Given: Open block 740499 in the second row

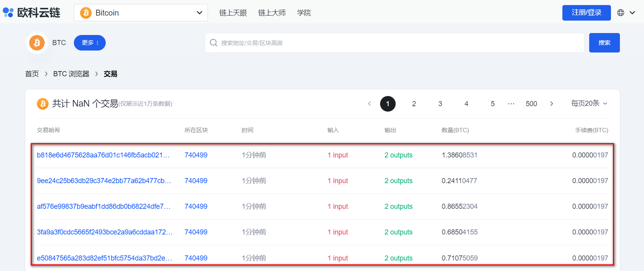Looking at the screenshot, I should point(196,181).
